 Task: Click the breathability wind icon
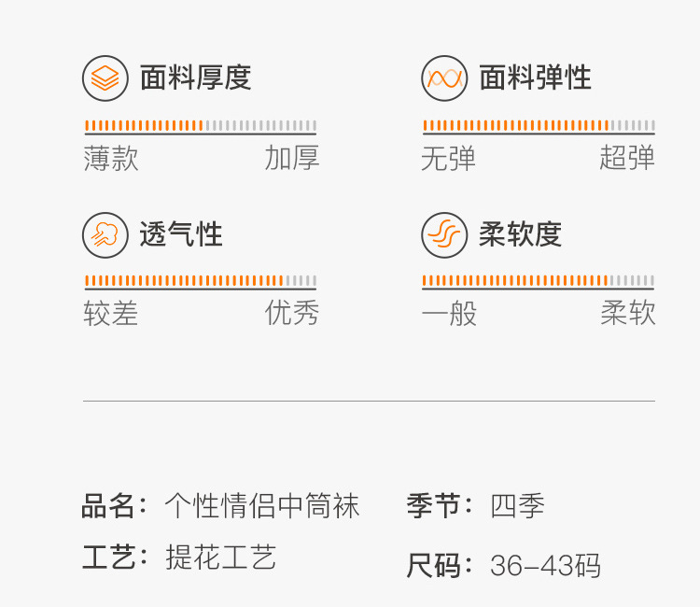click(105, 234)
